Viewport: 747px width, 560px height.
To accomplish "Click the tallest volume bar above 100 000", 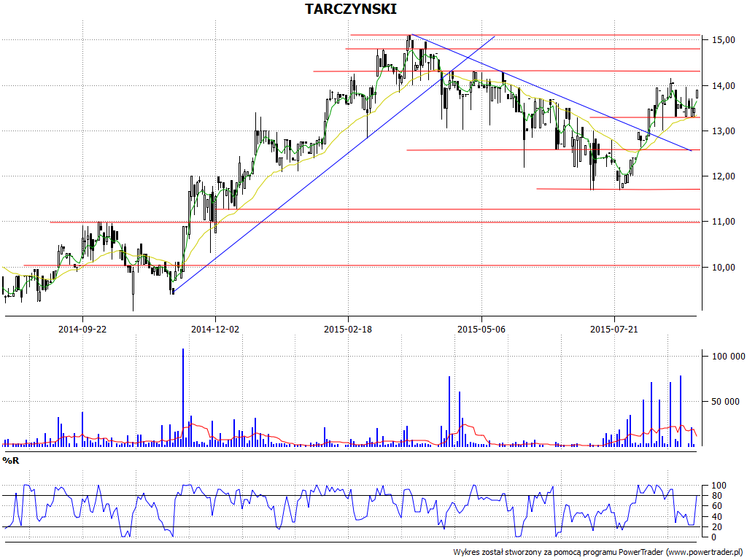I will pos(183,397).
